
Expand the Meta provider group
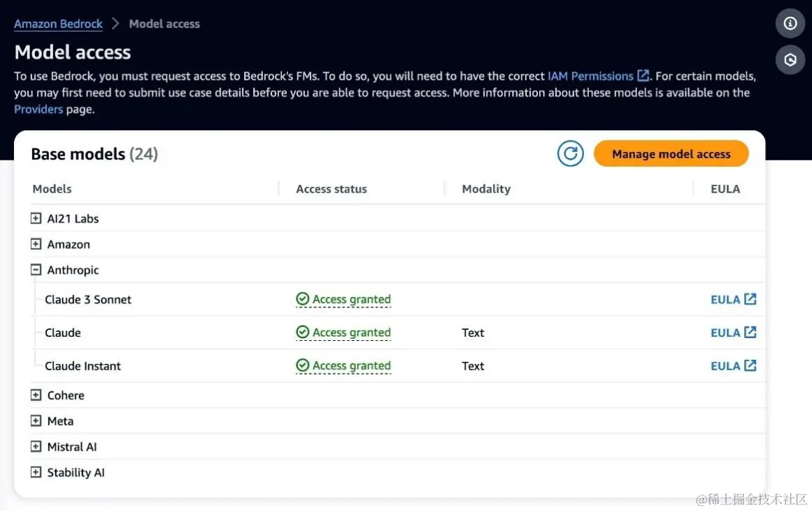point(36,420)
